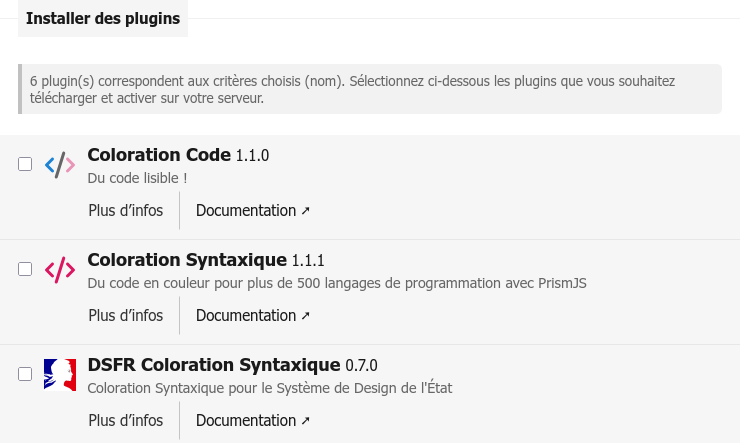This screenshot has width=740, height=443.
Task: Open Documentation link for Coloration Syntaxique 1.1.1
Action: click(x=252, y=316)
